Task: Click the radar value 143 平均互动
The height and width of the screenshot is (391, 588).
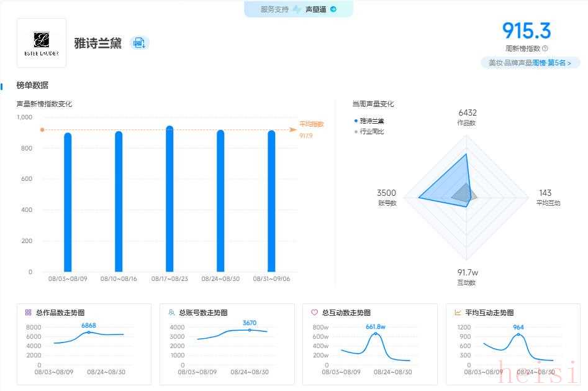Action: [548, 197]
